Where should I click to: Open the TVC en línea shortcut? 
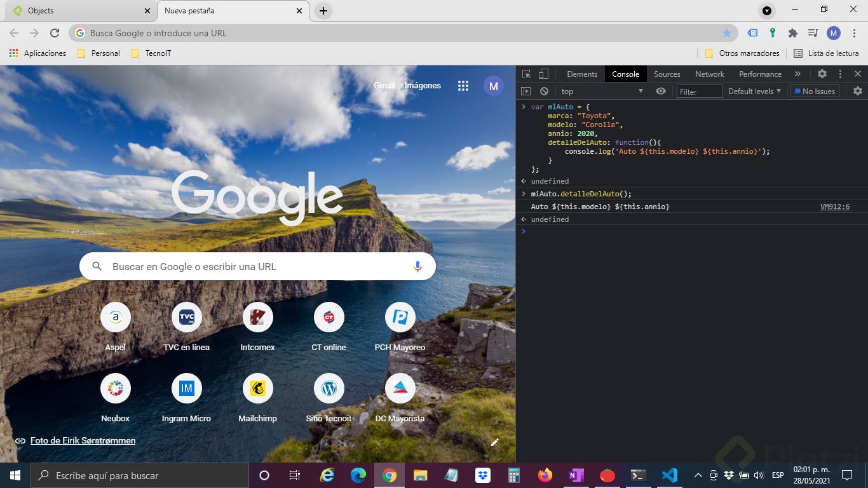pos(186,327)
